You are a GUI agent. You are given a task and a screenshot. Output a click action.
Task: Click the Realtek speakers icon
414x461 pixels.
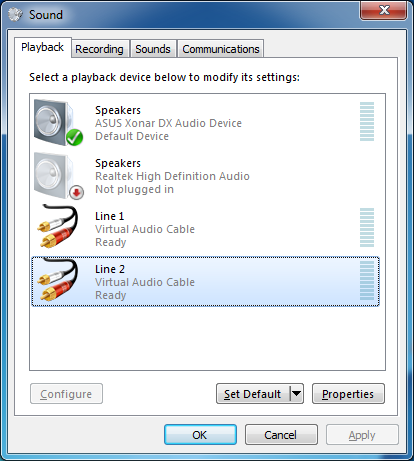point(55,176)
